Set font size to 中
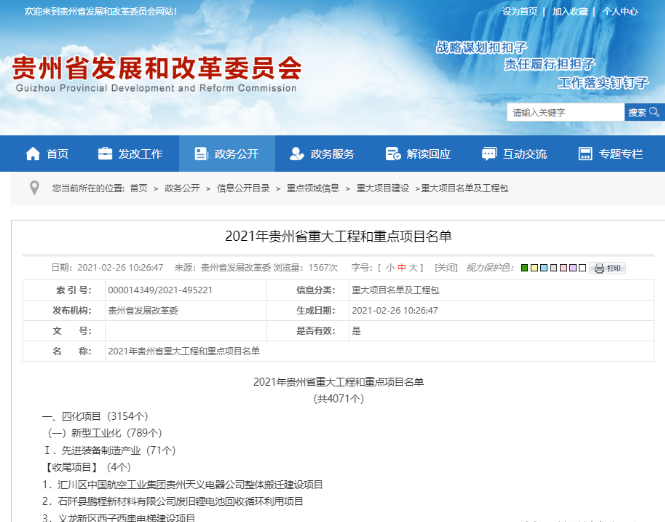The image size is (665, 522). point(402,268)
